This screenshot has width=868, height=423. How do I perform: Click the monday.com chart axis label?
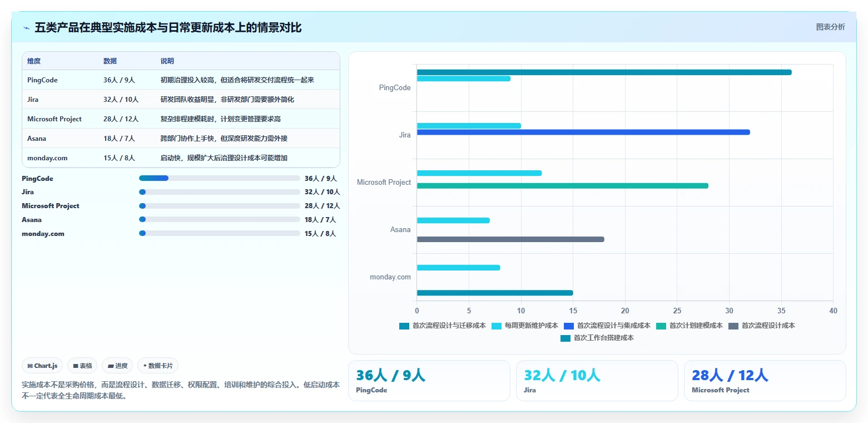pyautogui.click(x=390, y=277)
